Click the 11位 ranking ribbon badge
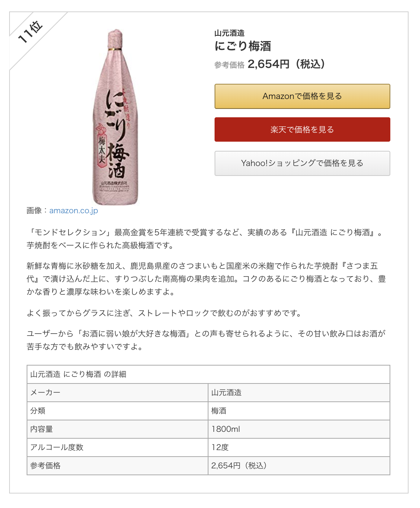Screen dimensions: 420x508 [30, 32]
